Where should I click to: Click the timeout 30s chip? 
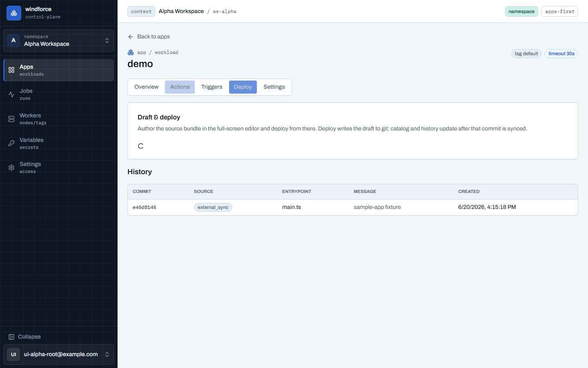561,54
